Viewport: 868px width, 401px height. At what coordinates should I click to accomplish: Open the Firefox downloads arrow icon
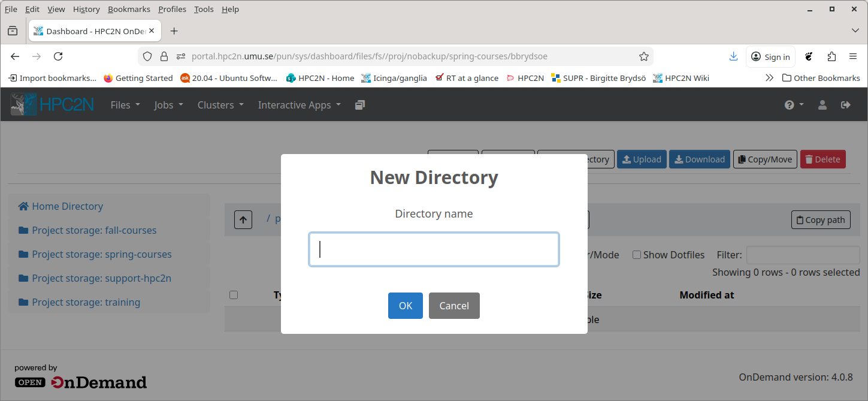(733, 56)
